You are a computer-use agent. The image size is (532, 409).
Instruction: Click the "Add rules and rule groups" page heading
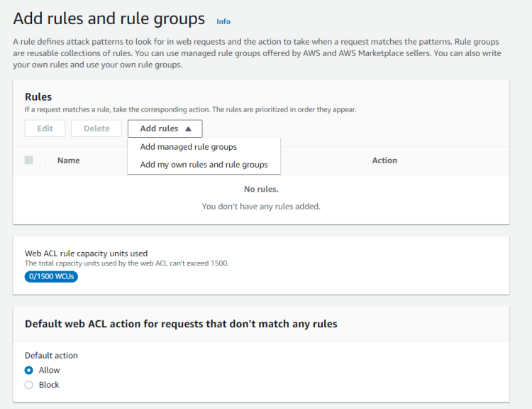[109, 19]
